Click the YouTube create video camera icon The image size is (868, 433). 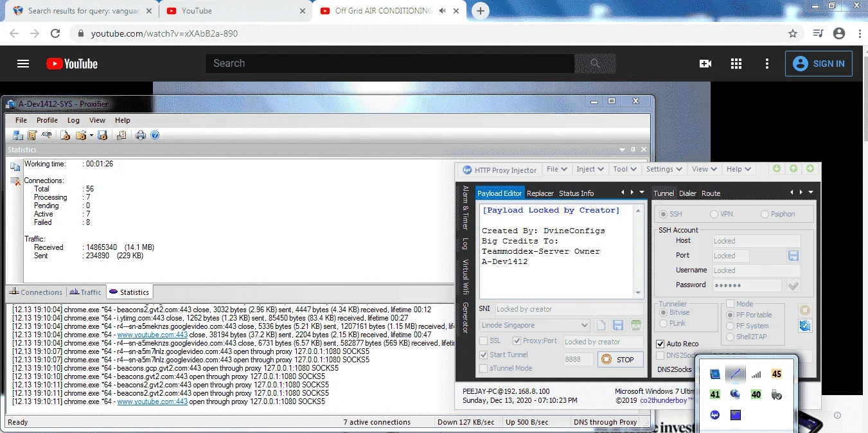pos(705,64)
